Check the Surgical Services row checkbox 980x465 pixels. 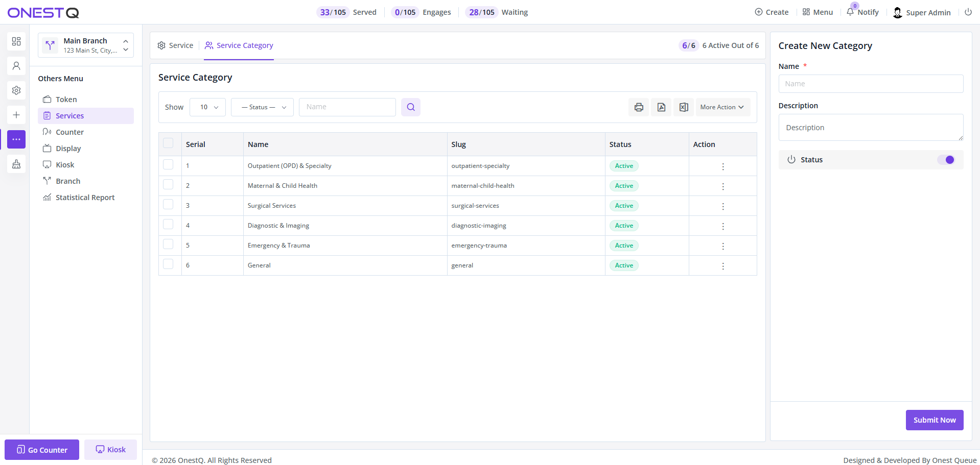coord(168,204)
